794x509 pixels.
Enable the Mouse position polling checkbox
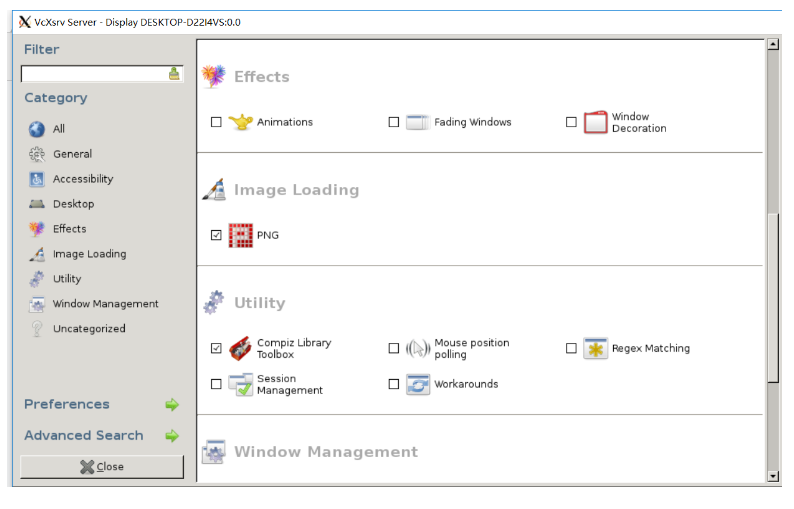point(393,348)
